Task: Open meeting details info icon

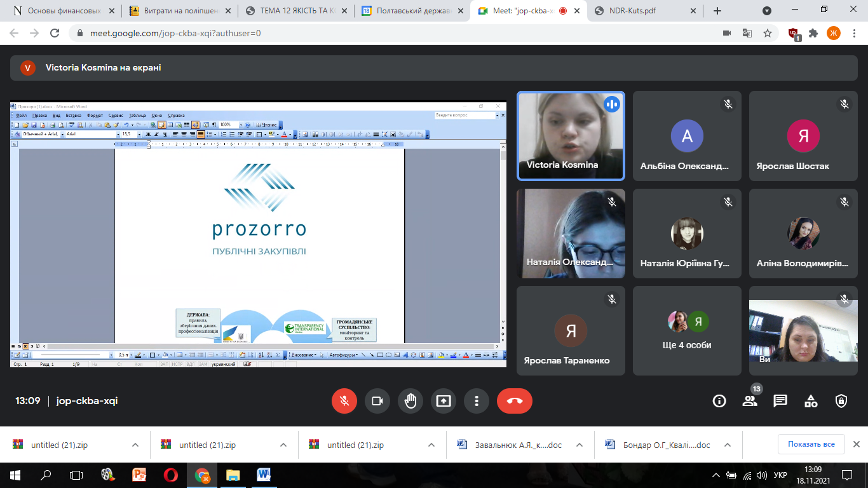Action: coord(719,401)
